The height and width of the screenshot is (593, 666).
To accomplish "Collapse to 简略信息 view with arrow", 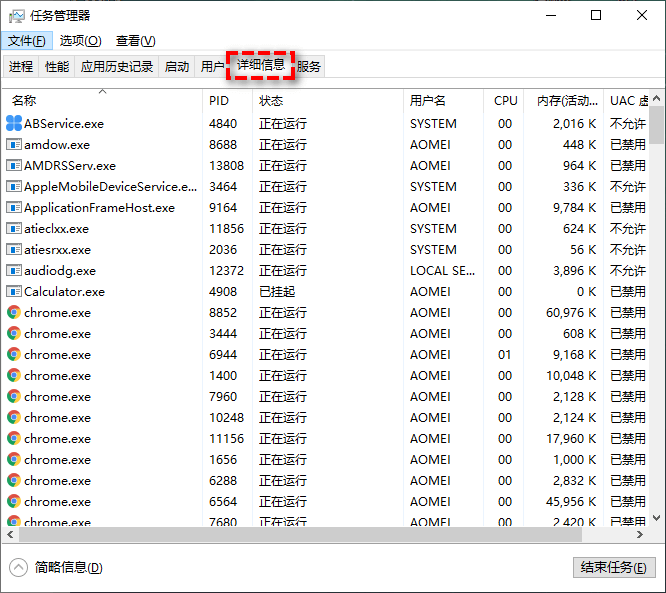I will click(18, 567).
